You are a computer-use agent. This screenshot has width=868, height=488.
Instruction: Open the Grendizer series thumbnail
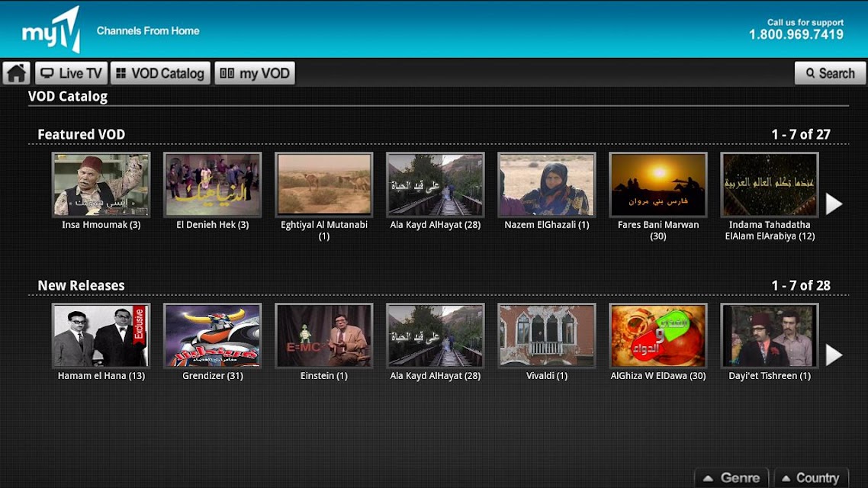coord(212,335)
